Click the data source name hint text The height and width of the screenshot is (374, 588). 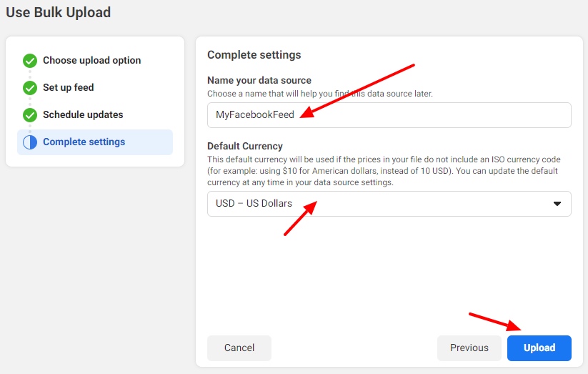320,94
